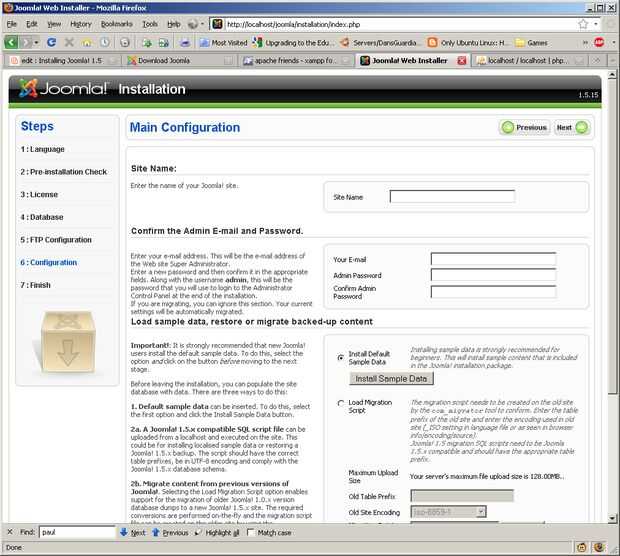Click the vertical scrollbar thumb
This screenshot has width=620, height=556.
point(612,236)
